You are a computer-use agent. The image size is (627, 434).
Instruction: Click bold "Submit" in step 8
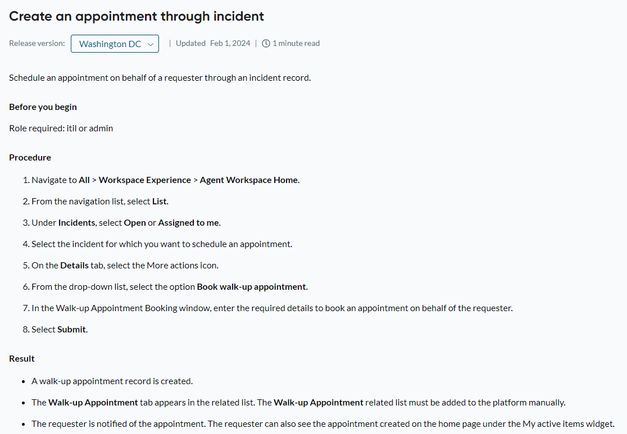coord(72,329)
